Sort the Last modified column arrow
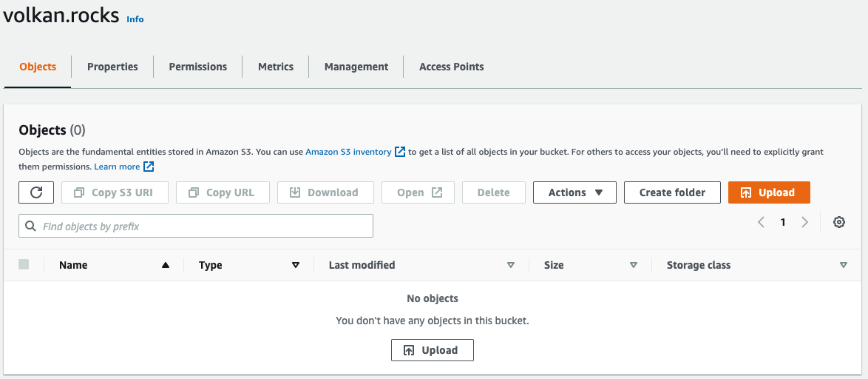 click(x=511, y=265)
